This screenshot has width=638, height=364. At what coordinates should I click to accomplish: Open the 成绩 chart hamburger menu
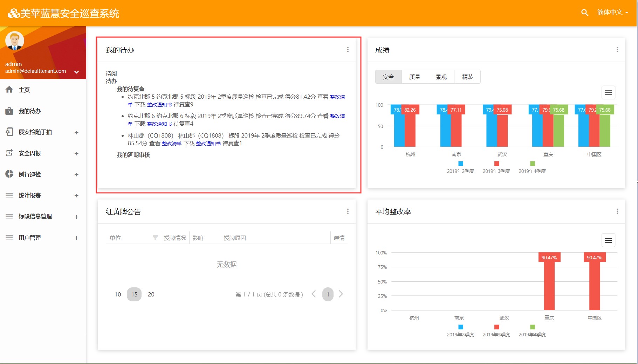608,93
